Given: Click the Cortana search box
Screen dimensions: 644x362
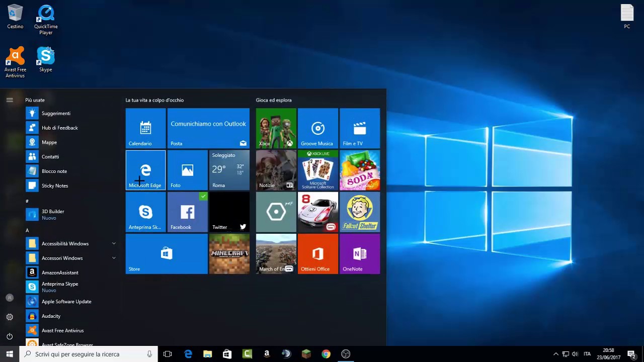Looking at the screenshot, I should (89, 354).
